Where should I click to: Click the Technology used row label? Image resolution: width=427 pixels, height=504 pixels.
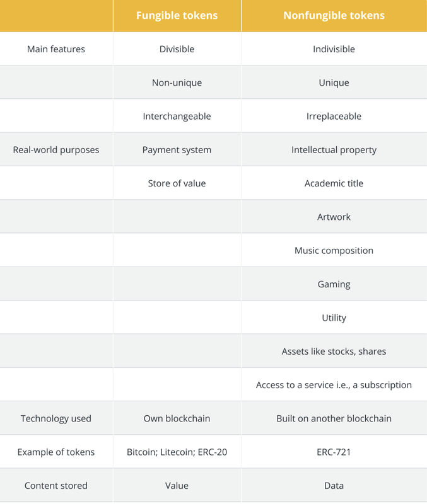point(56,418)
